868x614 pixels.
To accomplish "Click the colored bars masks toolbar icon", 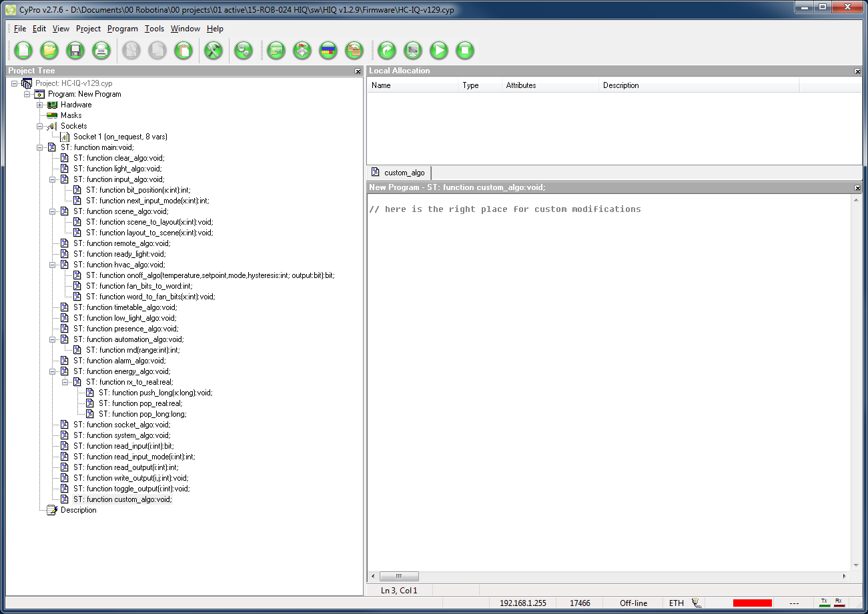I will click(x=328, y=50).
